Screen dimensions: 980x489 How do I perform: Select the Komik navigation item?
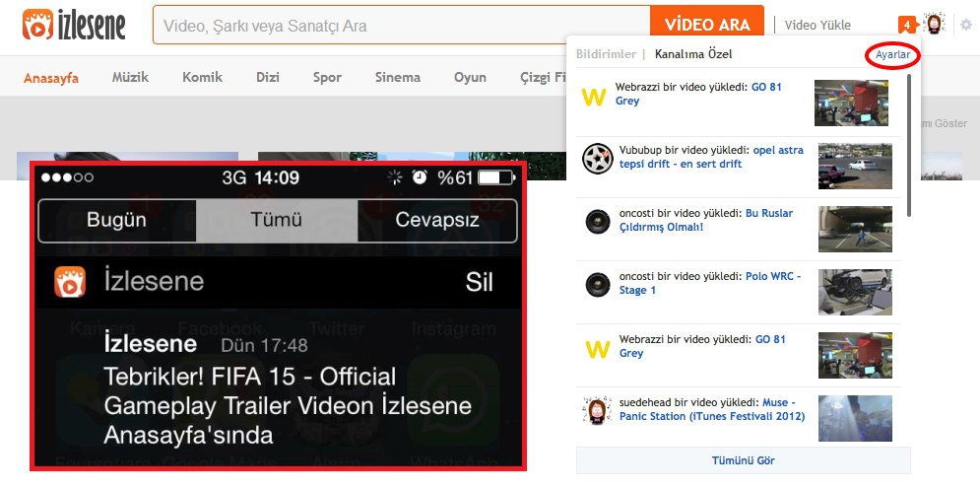(x=203, y=77)
